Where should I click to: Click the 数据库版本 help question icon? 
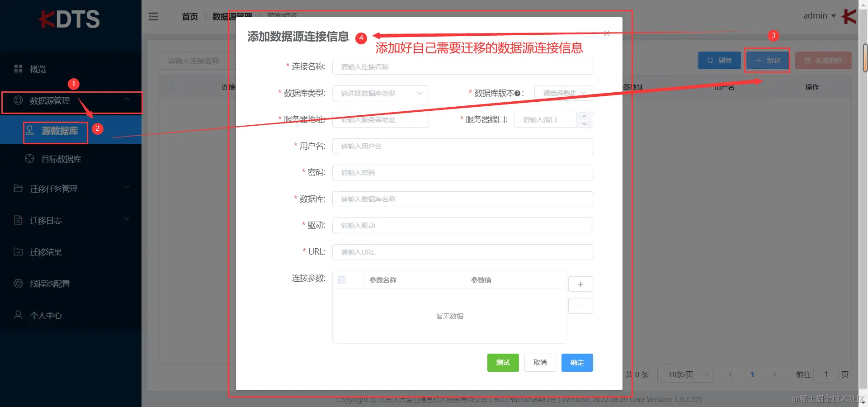coord(517,93)
